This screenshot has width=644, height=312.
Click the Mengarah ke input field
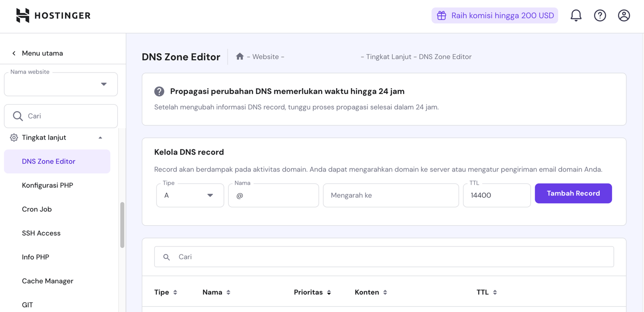[390, 195]
